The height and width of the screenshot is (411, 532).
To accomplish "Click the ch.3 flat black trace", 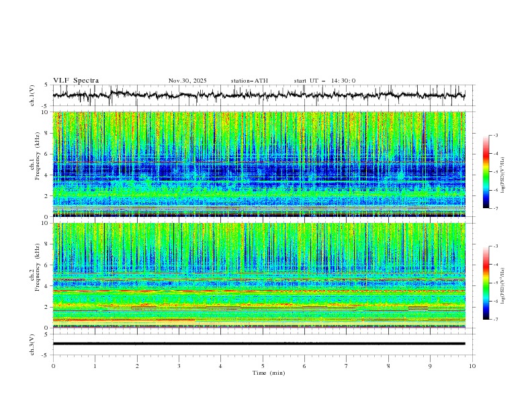I will coord(259,344).
